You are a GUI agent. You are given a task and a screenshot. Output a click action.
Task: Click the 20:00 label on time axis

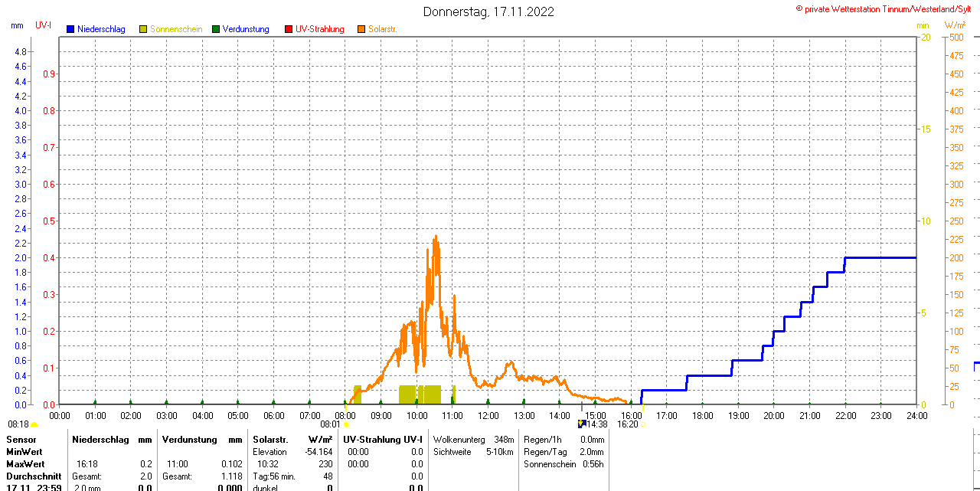[774, 416]
